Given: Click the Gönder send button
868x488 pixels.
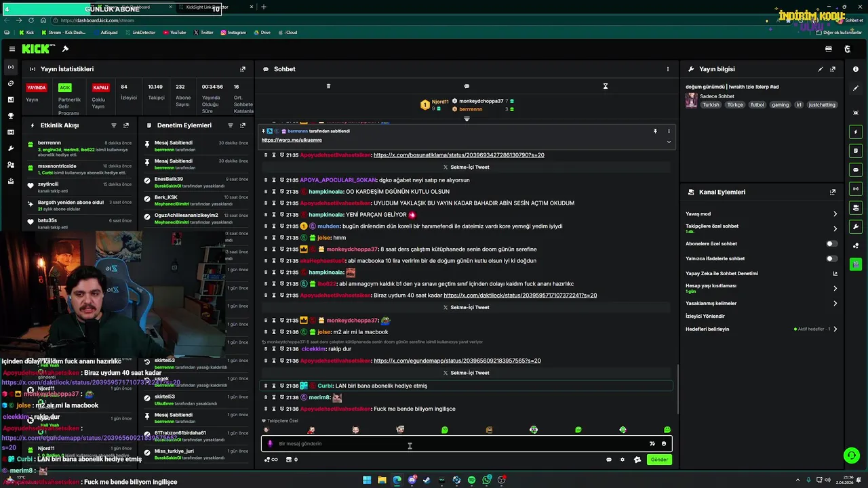Looking at the screenshot, I should coord(659,460).
